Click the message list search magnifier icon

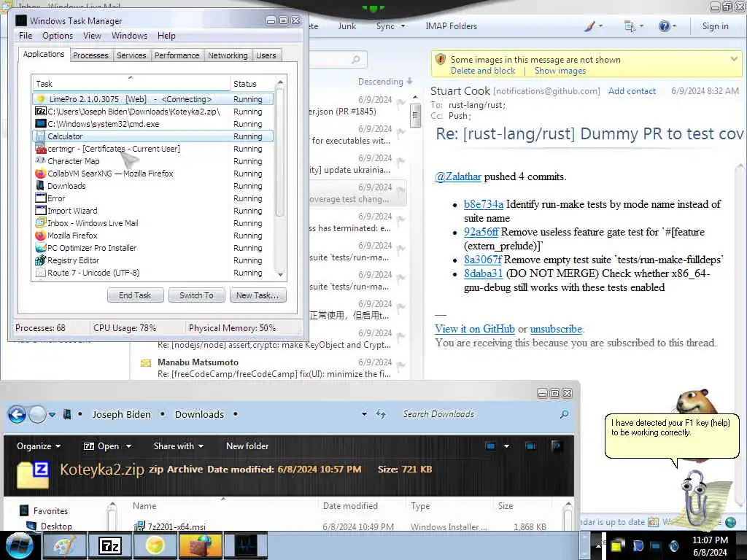click(x=355, y=60)
